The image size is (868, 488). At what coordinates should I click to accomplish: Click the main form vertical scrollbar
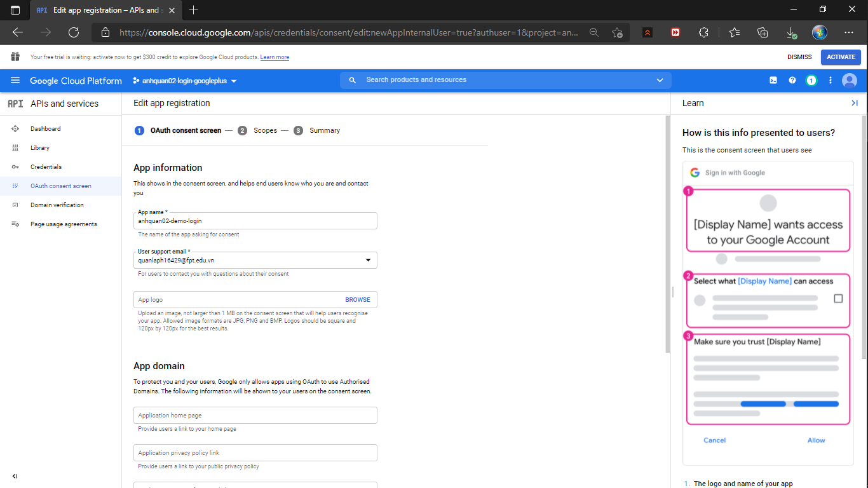[667, 234]
